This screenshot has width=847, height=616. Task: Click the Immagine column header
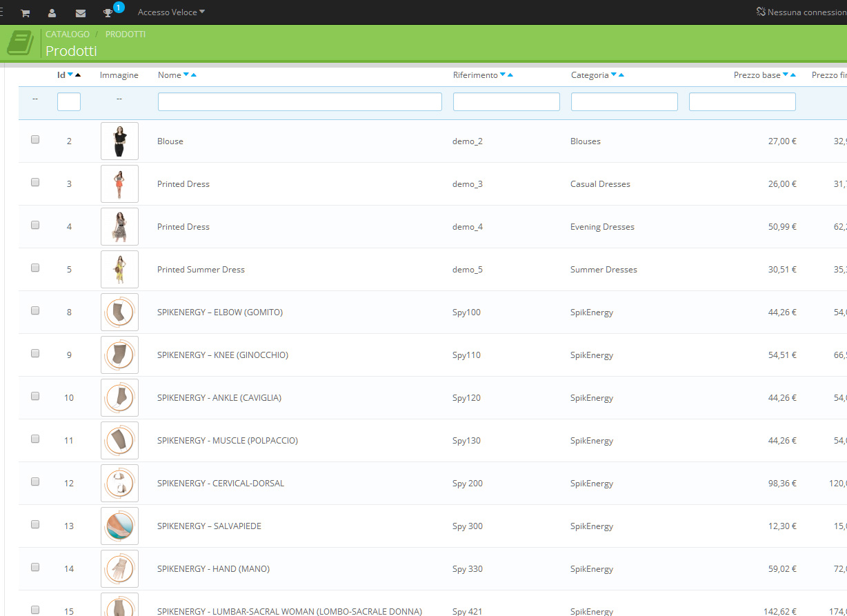point(119,74)
